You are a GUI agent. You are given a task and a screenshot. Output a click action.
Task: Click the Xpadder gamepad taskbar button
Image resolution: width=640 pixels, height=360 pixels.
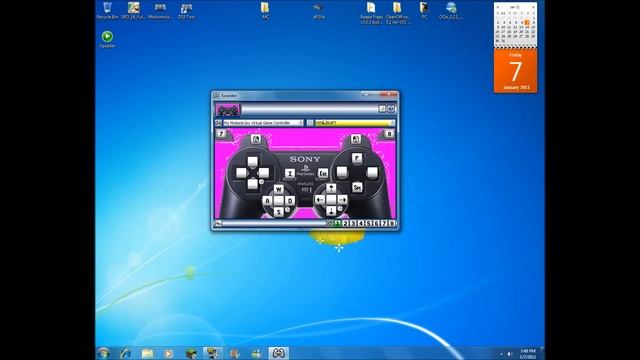279,353
